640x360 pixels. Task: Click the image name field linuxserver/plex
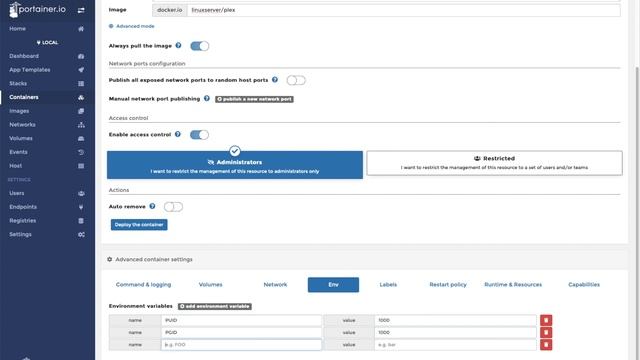404,10
